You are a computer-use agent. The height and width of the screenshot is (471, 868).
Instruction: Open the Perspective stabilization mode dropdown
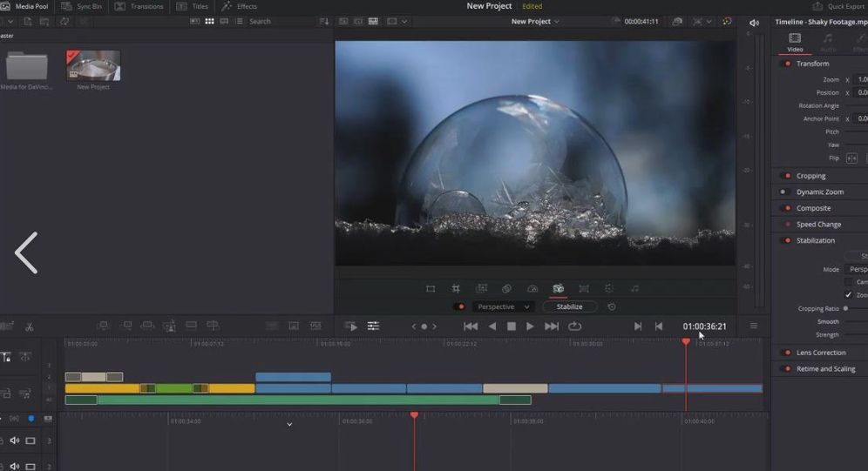click(x=502, y=306)
